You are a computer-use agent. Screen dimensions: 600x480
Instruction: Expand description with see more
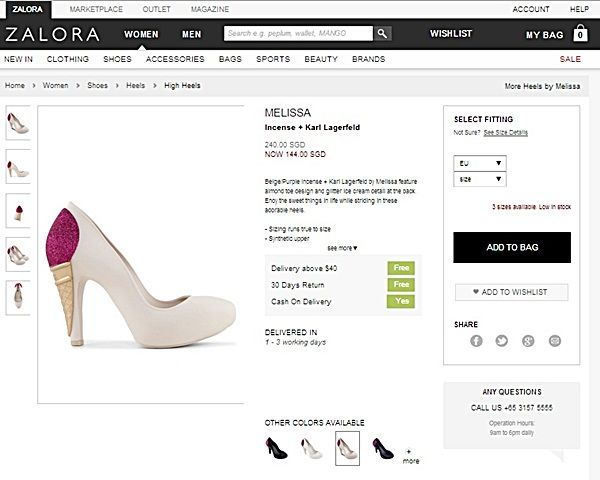[342, 248]
